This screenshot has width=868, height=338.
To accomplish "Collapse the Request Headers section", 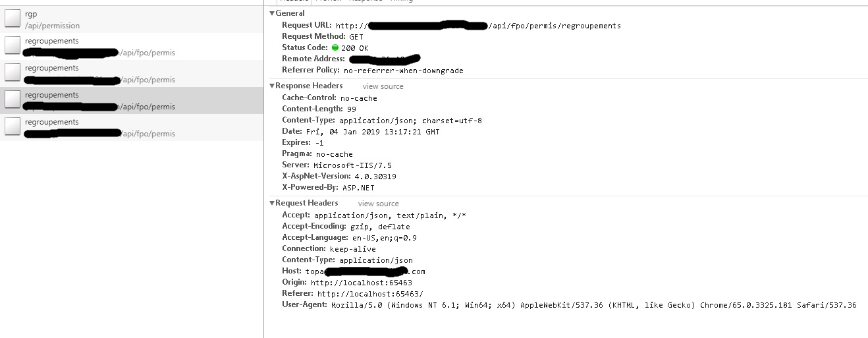I will (272, 203).
